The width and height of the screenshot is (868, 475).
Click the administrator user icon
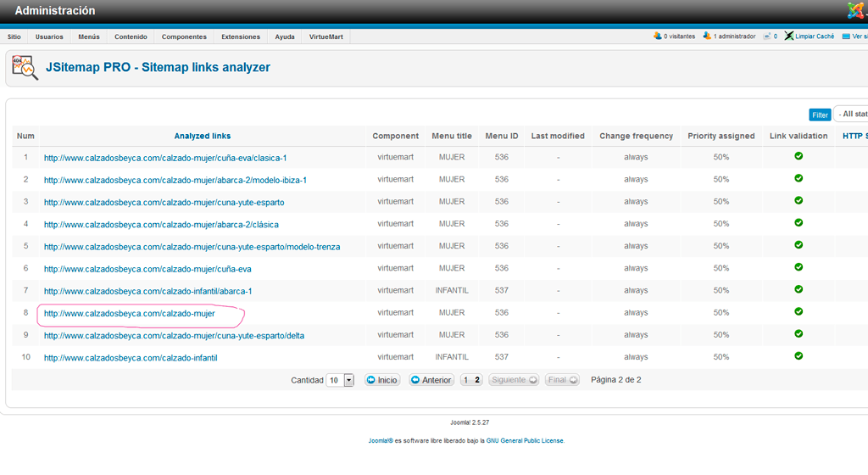coord(707,36)
